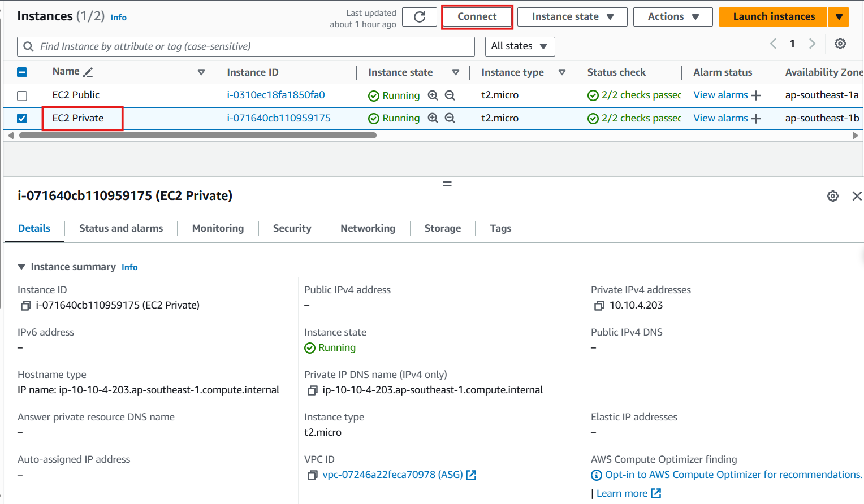Select the EC2 Public name cell
Viewport: 864px width, 504px height.
76,95
